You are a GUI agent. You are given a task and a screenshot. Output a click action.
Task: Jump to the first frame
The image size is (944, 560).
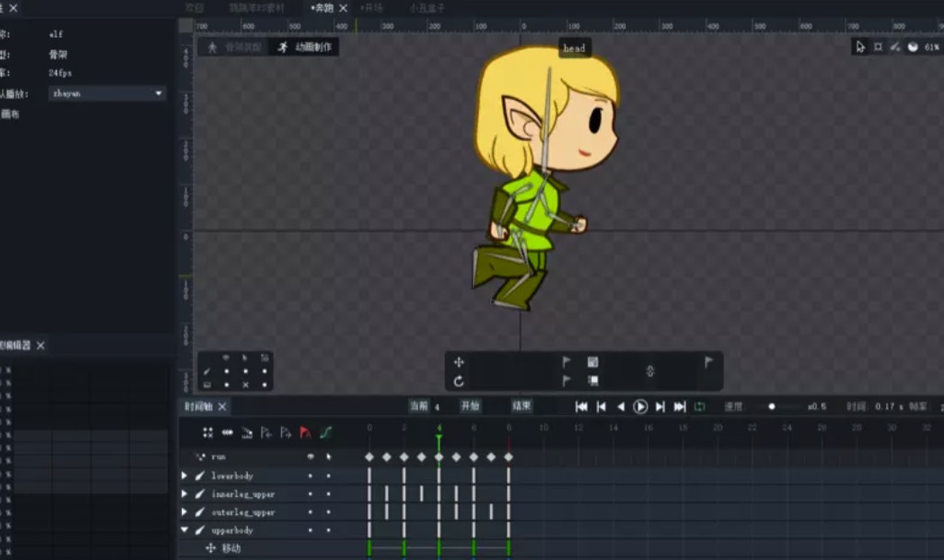[x=581, y=407]
